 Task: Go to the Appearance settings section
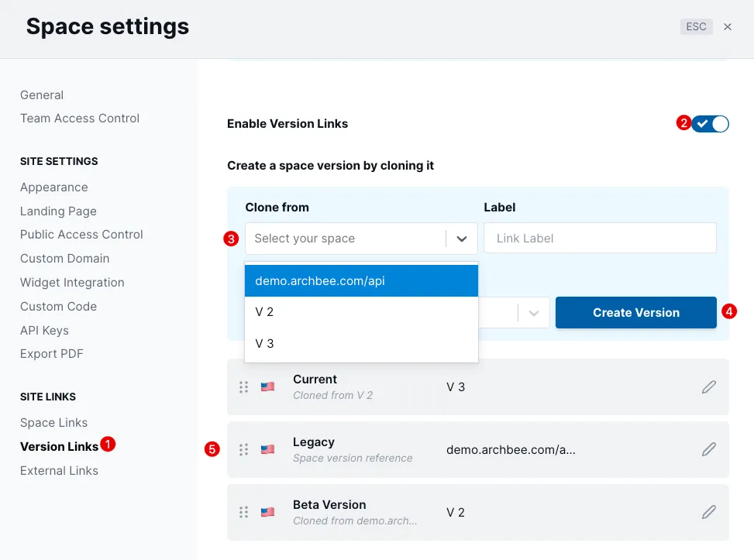click(54, 187)
